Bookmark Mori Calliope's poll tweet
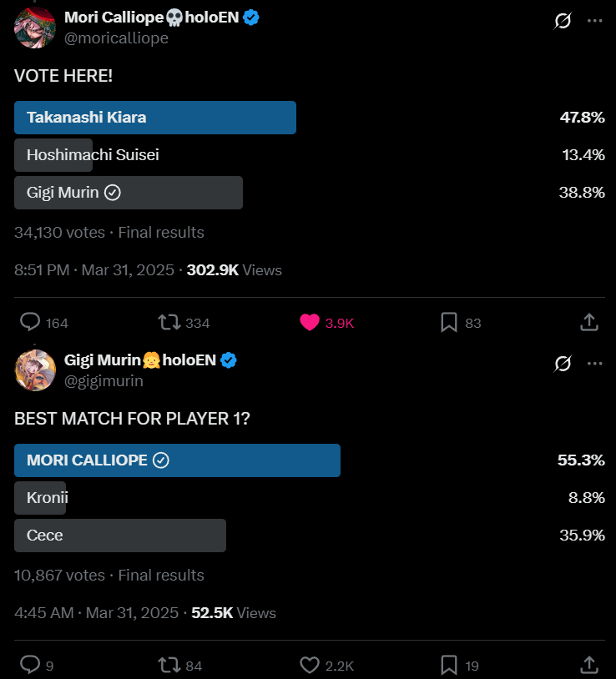 [449, 323]
